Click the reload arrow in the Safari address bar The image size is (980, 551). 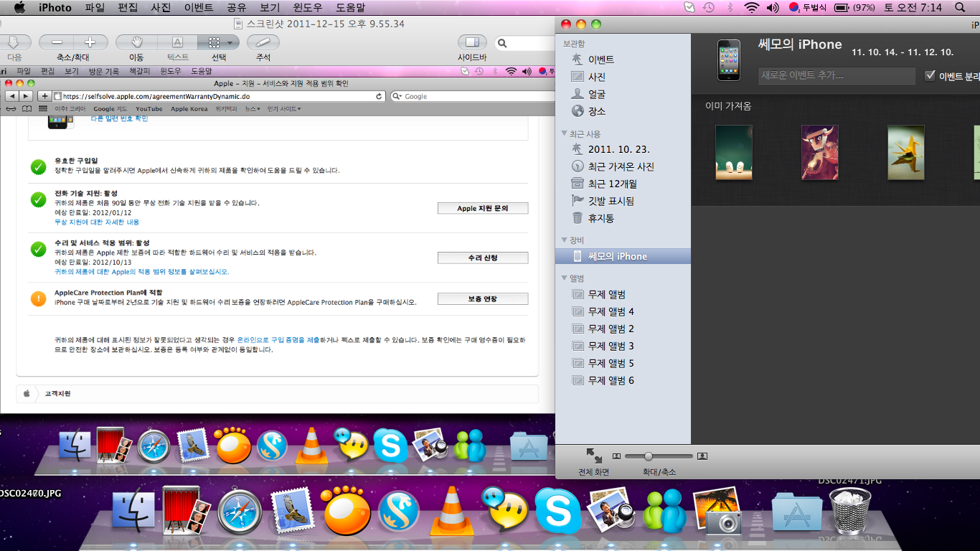379,96
